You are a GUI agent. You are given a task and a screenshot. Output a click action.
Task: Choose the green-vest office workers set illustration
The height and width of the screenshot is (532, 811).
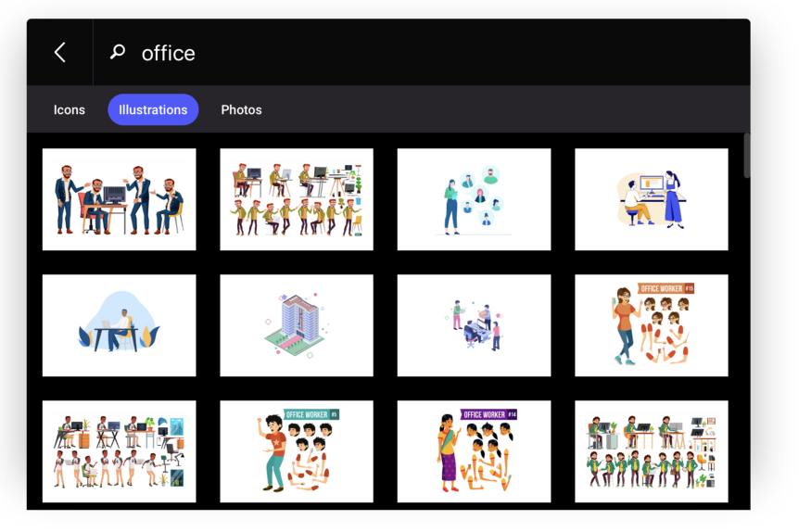pyautogui.click(x=652, y=451)
